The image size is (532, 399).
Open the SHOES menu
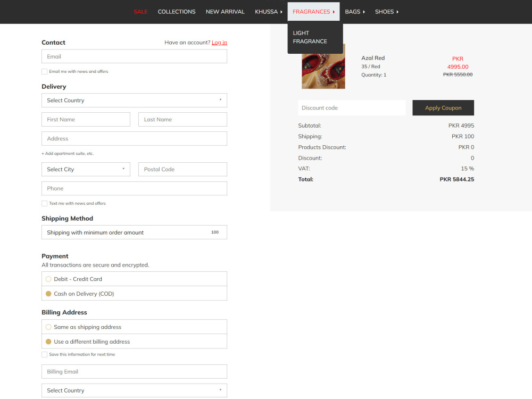pyautogui.click(x=386, y=12)
